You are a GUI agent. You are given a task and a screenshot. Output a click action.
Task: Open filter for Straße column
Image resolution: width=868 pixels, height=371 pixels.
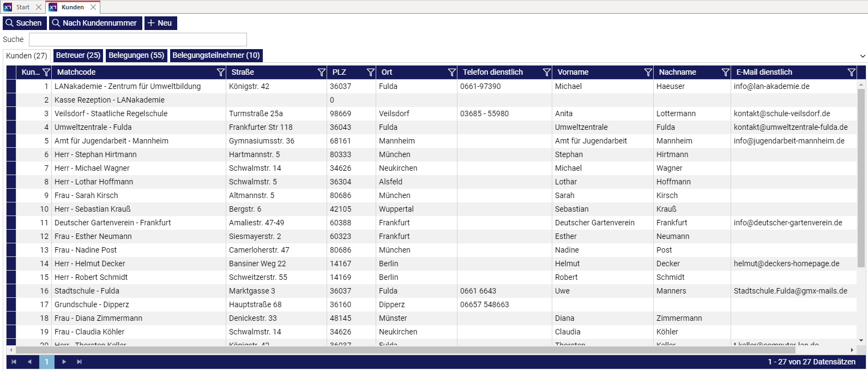pos(321,73)
